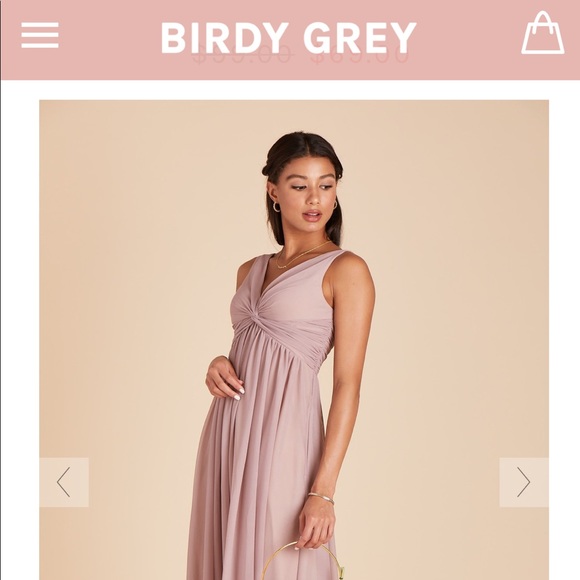Image resolution: width=580 pixels, height=580 pixels.
Task: Tap the left chevron on the image carousel
Action: [x=64, y=482]
